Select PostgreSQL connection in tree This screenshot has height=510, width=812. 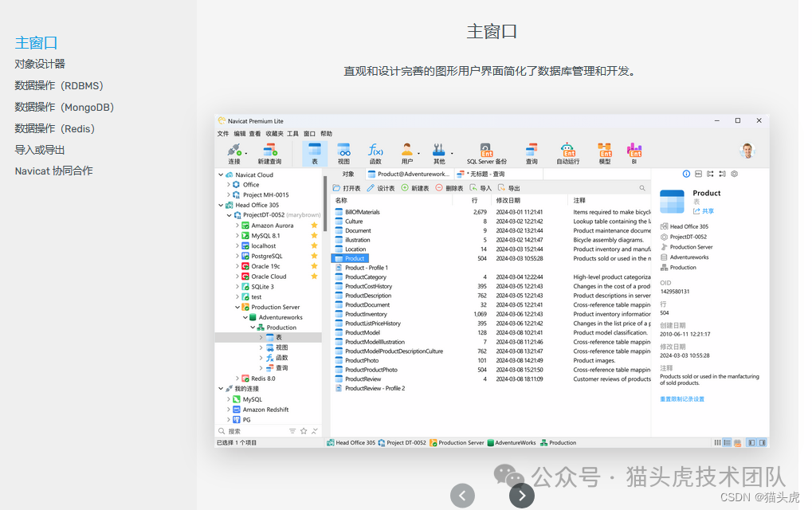click(267, 256)
